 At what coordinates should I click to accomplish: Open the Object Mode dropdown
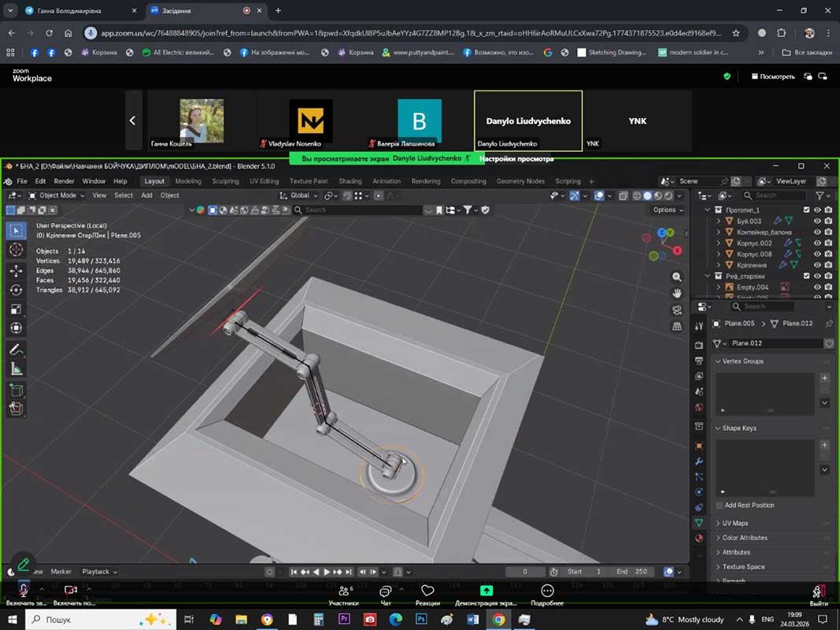(58, 195)
